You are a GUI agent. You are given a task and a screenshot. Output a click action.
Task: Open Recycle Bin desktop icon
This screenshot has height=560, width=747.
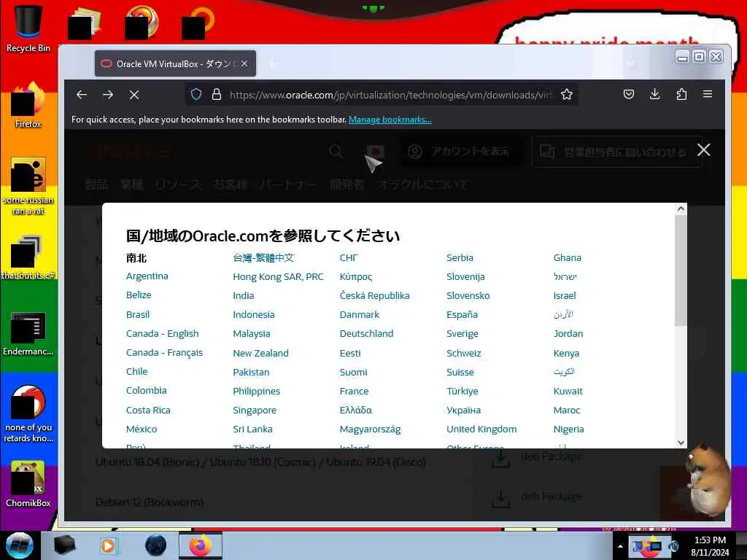click(x=28, y=28)
